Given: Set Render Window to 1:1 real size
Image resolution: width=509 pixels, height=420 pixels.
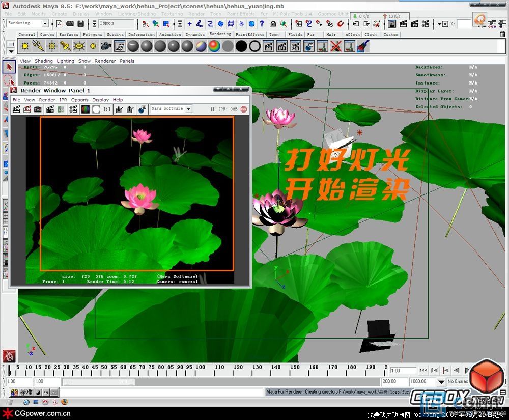Looking at the screenshot, I should click(x=107, y=109).
